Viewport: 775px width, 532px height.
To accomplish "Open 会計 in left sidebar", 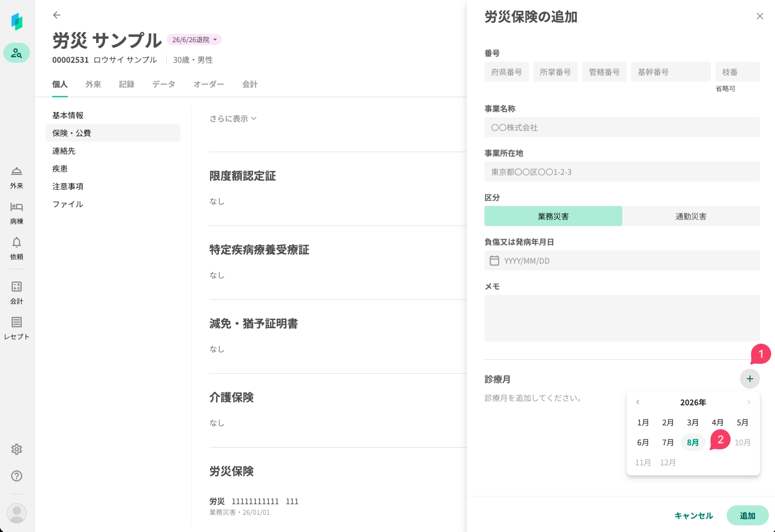I will 17,293.
